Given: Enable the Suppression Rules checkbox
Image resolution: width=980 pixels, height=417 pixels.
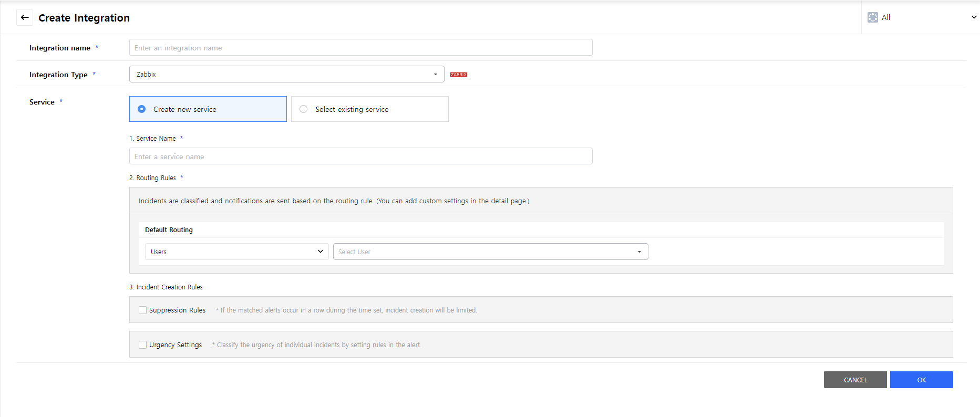Looking at the screenshot, I should point(142,310).
